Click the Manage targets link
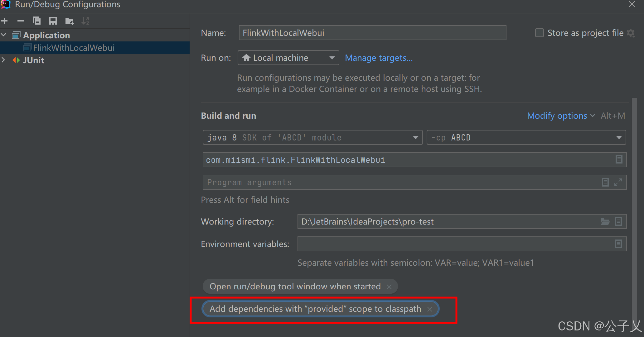The image size is (644, 337). coord(379,58)
